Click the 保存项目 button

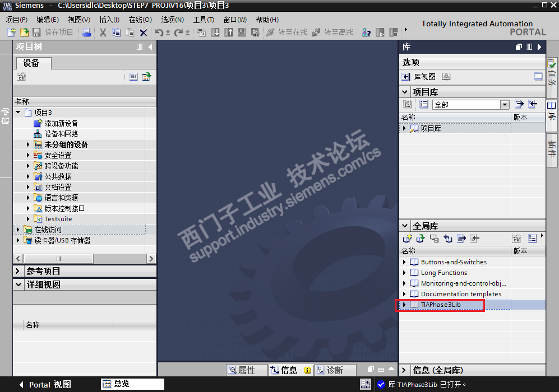click(53, 32)
